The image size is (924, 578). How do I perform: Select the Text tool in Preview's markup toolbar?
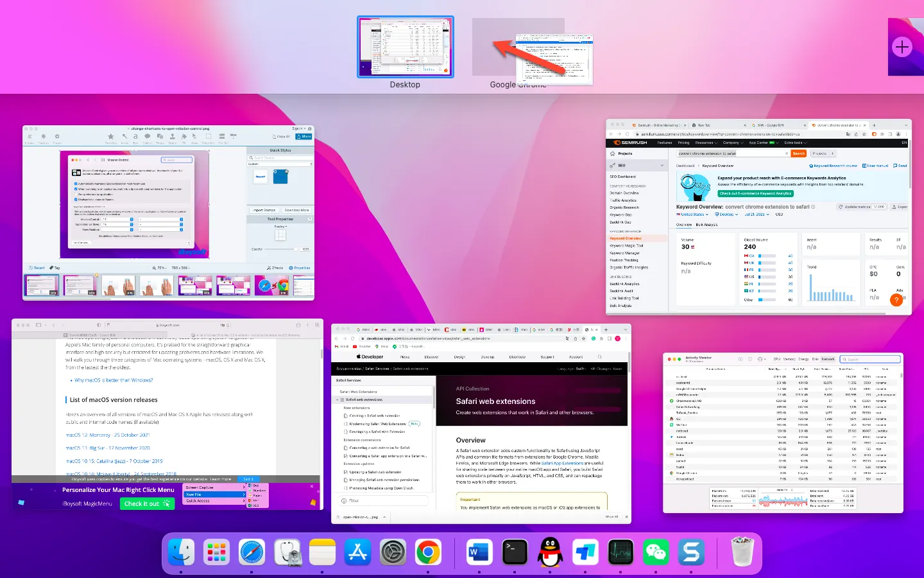135,136
